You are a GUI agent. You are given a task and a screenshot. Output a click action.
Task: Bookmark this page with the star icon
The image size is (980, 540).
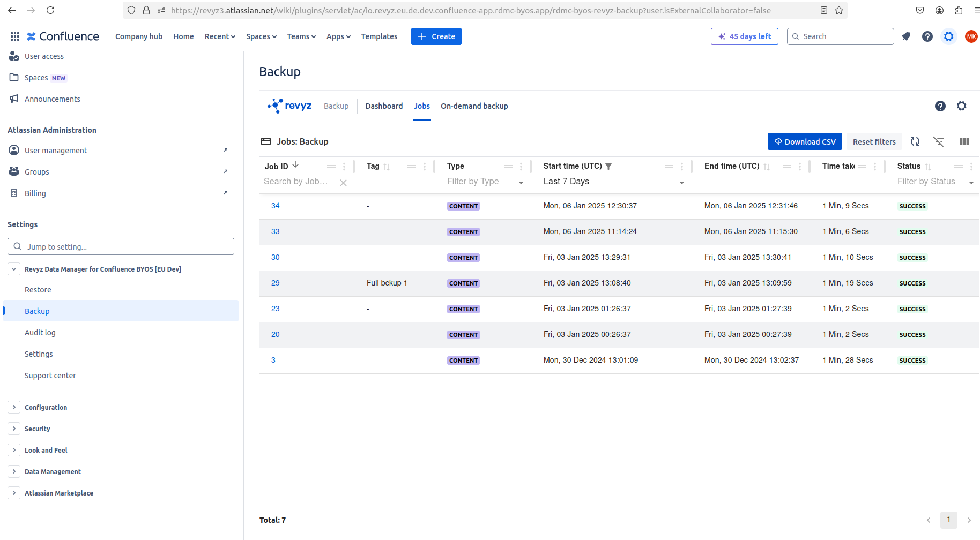pyautogui.click(x=839, y=10)
